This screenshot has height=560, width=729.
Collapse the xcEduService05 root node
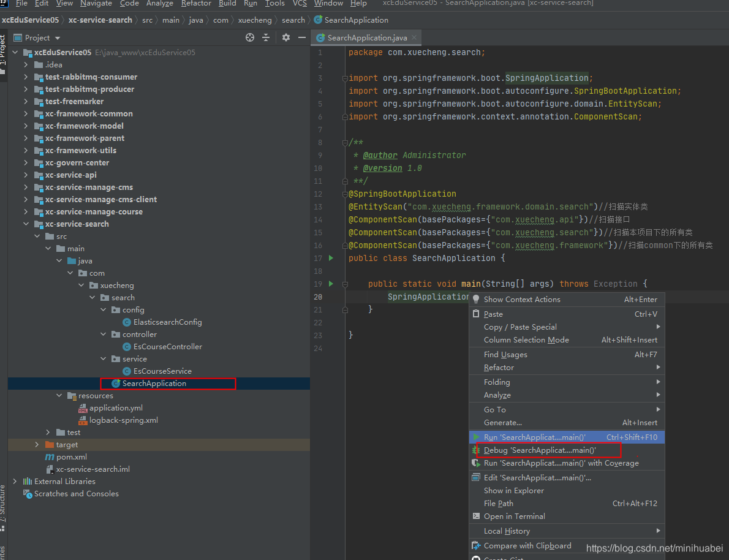tap(15, 53)
